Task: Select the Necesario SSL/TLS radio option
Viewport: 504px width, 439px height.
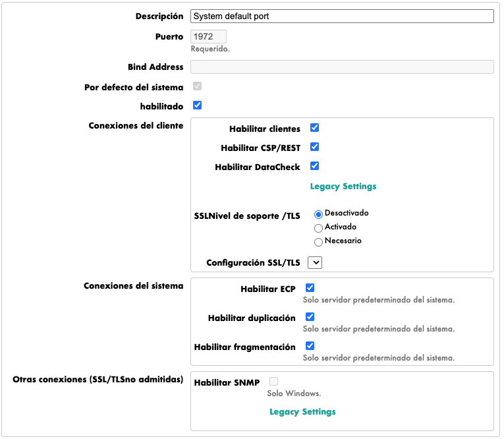Action: (x=318, y=242)
